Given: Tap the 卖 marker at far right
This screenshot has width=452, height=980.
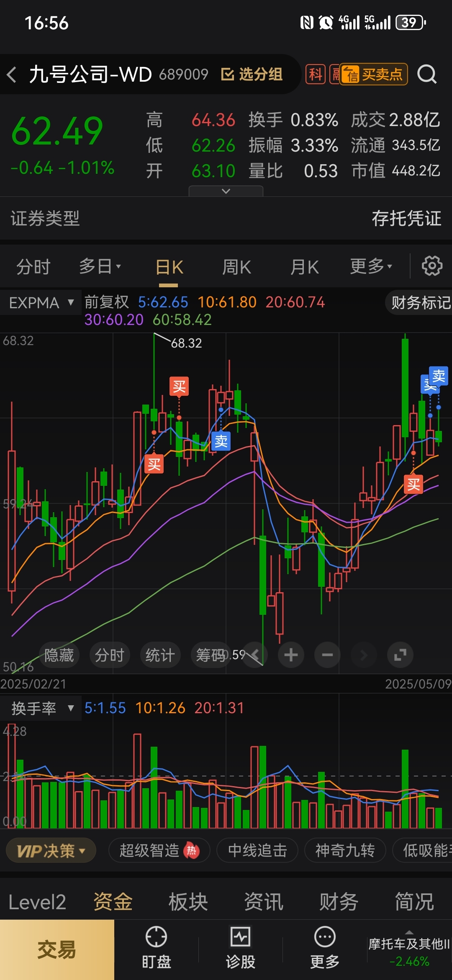Looking at the screenshot, I should pos(439,376).
